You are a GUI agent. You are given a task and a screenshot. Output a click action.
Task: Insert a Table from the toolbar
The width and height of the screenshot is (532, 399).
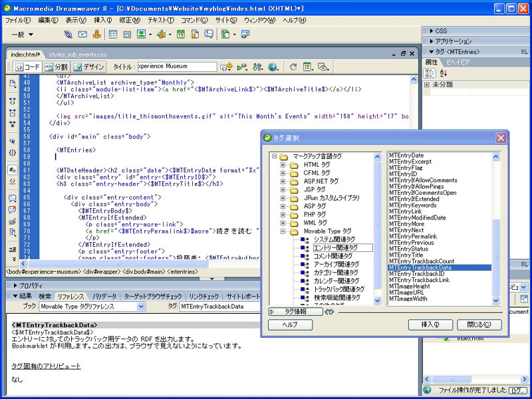[113, 35]
